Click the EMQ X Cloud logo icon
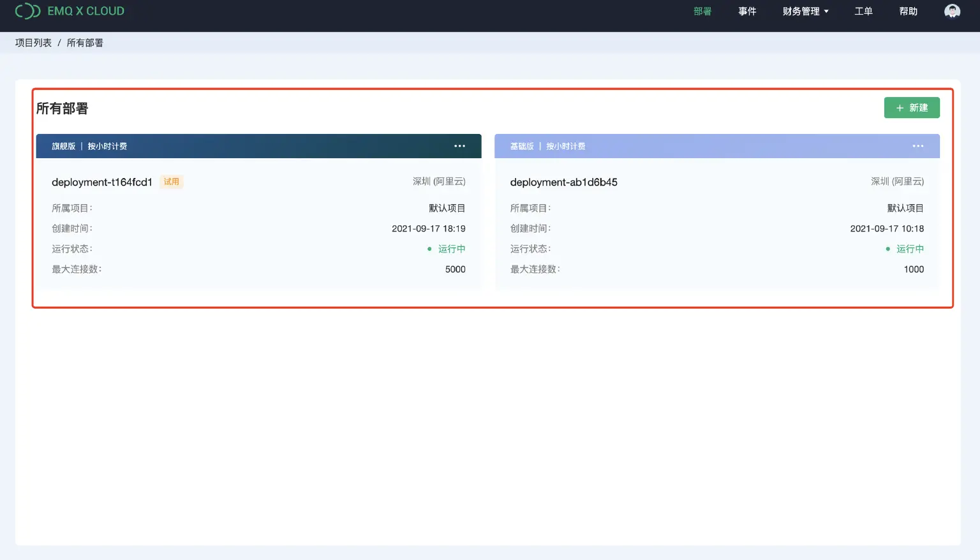Image resolution: width=980 pixels, height=560 pixels. (27, 11)
